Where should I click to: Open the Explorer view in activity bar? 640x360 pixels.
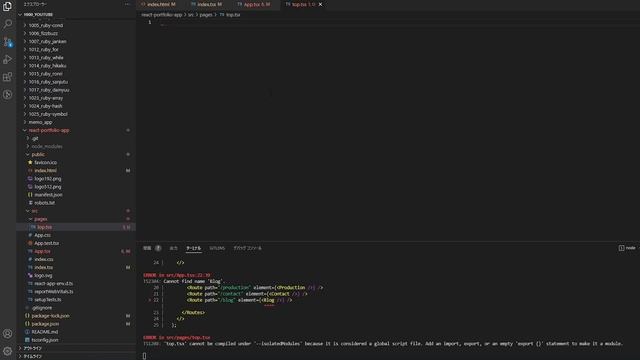click(7, 6)
